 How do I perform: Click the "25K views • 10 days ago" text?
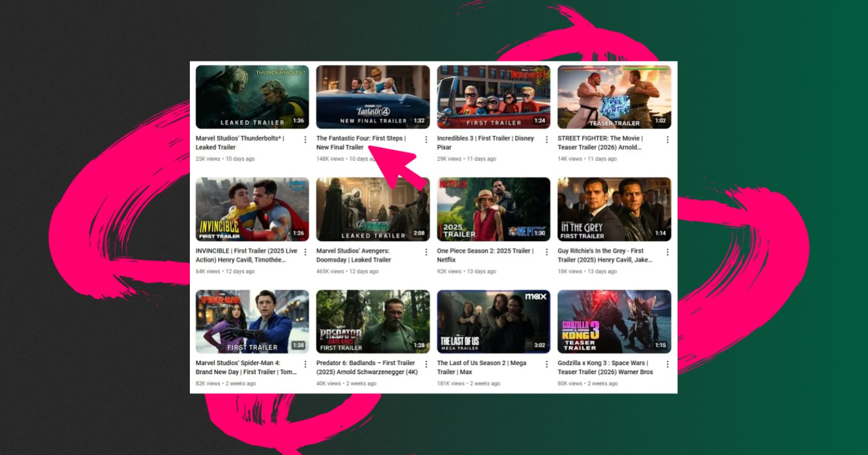225,159
